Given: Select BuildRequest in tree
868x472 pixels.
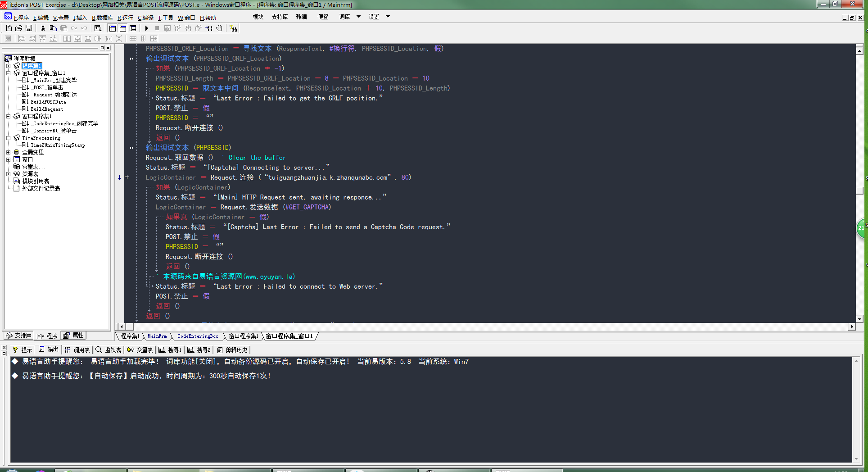Looking at the screenshot, I should (47, 109).
